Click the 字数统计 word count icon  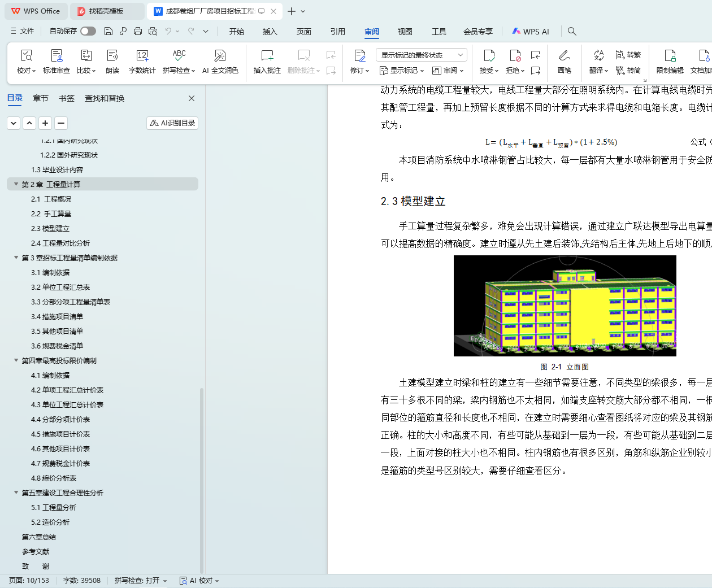click(x=142, y=61)
